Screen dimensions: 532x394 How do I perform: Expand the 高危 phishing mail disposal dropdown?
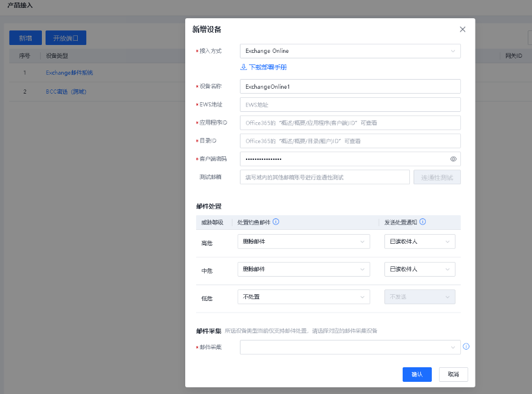click(303, 241)
